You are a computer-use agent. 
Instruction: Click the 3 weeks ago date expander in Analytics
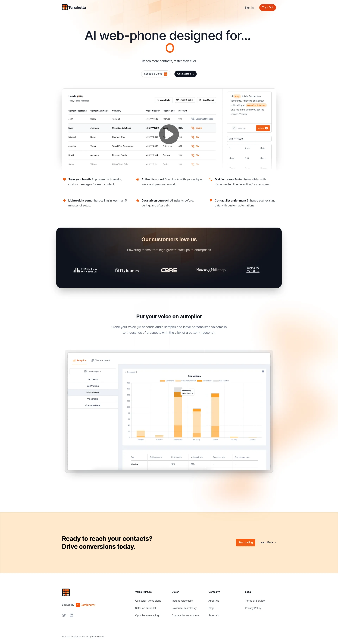[x=92, y=371]
